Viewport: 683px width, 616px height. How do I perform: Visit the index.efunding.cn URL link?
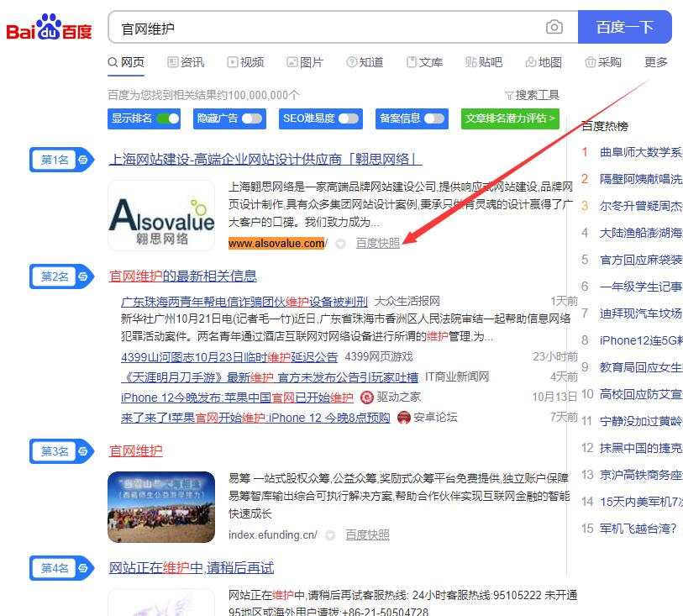273,535
